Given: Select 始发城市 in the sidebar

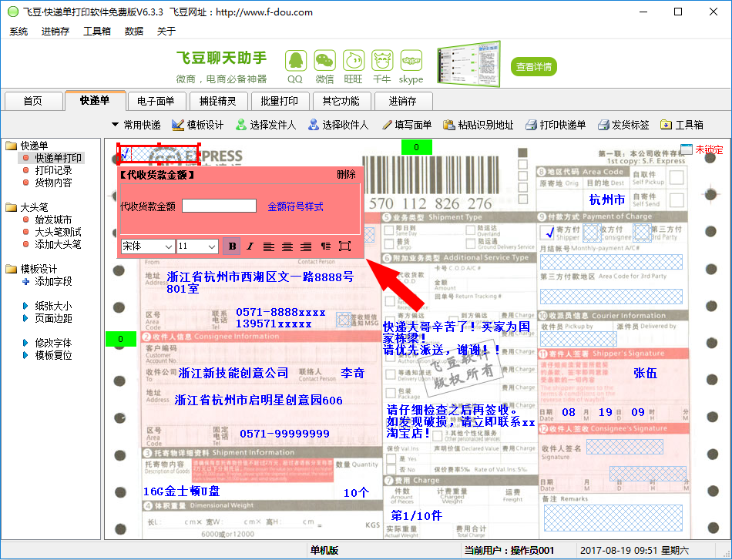Looking at the screenshot, I should click(x=53, y=220).
